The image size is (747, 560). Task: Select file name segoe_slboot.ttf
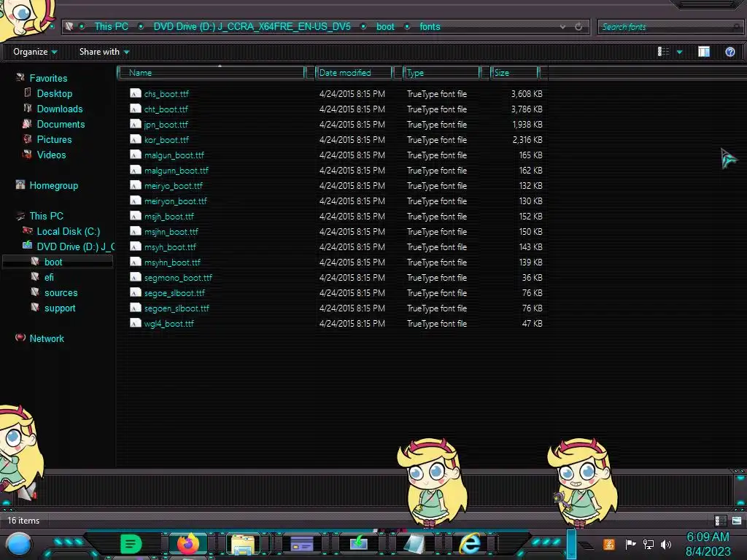[x=174, y=293]
